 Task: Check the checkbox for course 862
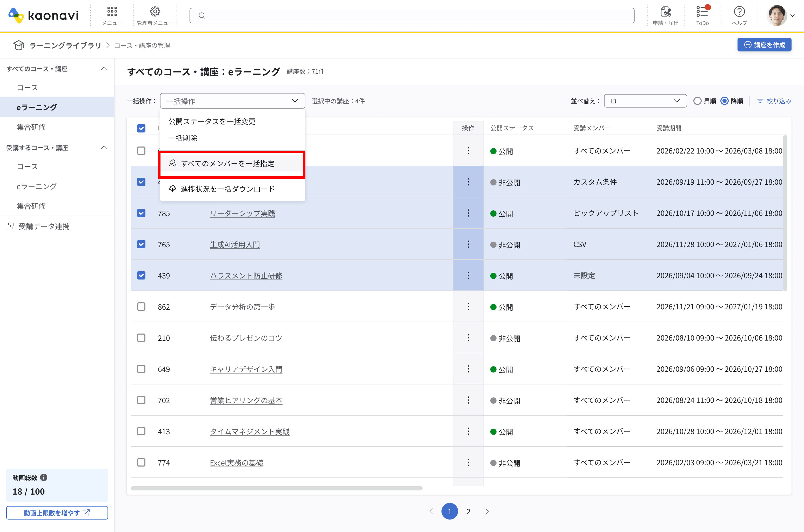(x=141, y=307)
